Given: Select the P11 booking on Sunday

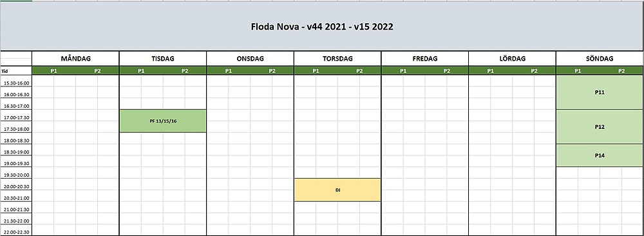Looking at the screenshot, I should coord(600,92).
